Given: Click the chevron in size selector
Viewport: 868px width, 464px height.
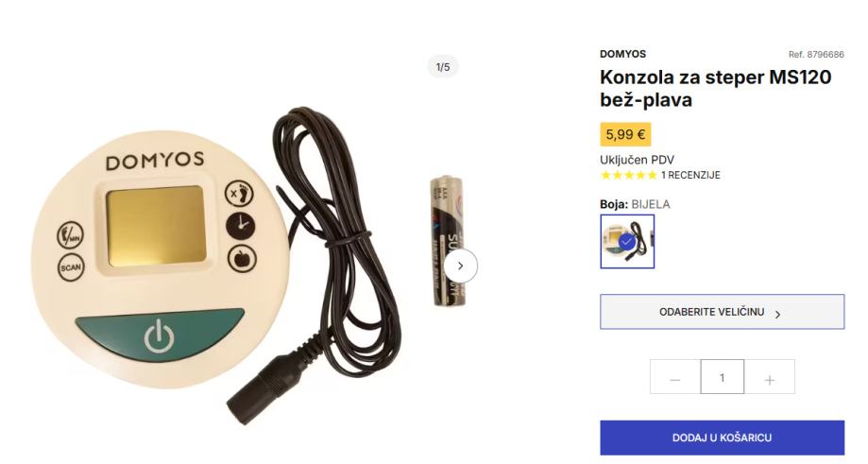Looking at the screenshot, I should click(x=777, y=315).
